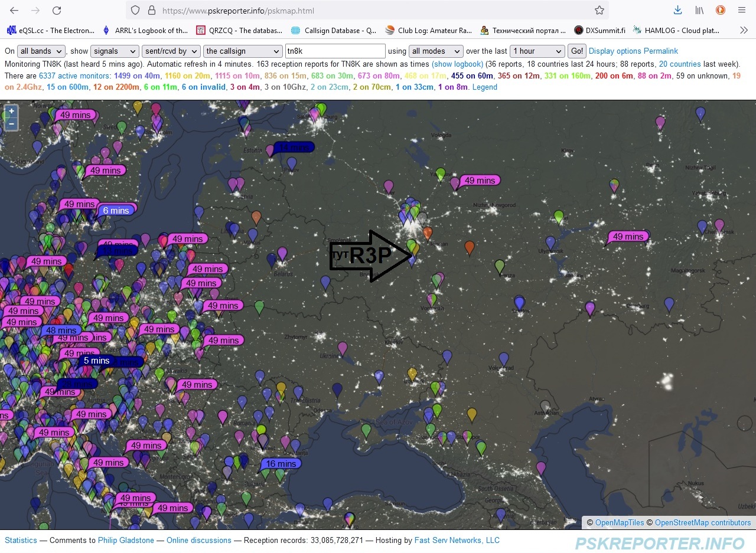The width and height of the screenshot is (756, 553).
Task: Open the DXSummit.fi bookmark
Action: pos(599,30)
